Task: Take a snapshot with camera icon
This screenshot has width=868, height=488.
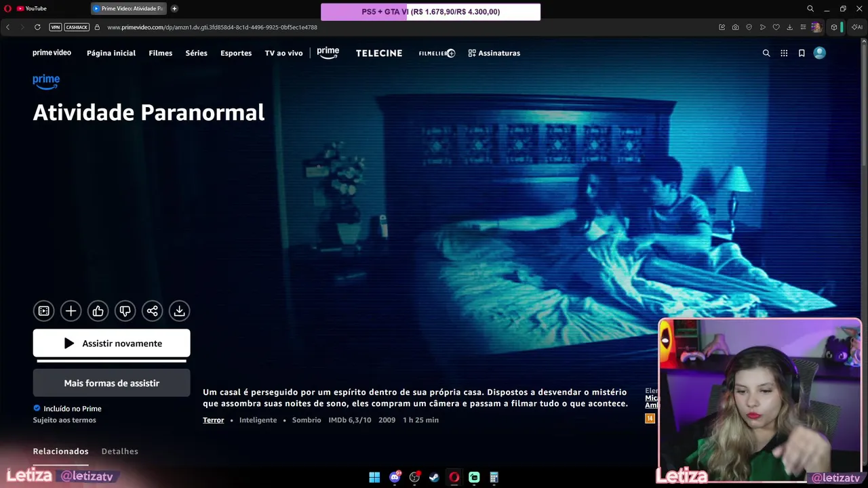Action: pyautogui.click(x=735, y=27)
